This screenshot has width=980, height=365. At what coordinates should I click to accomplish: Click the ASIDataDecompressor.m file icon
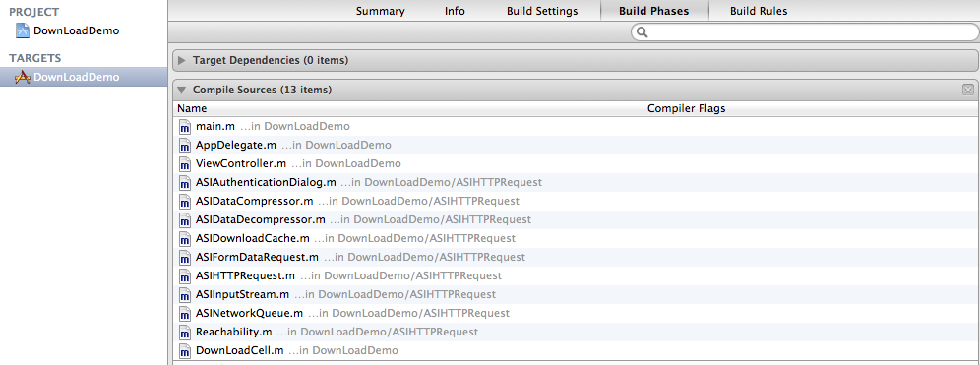point(184,220)
